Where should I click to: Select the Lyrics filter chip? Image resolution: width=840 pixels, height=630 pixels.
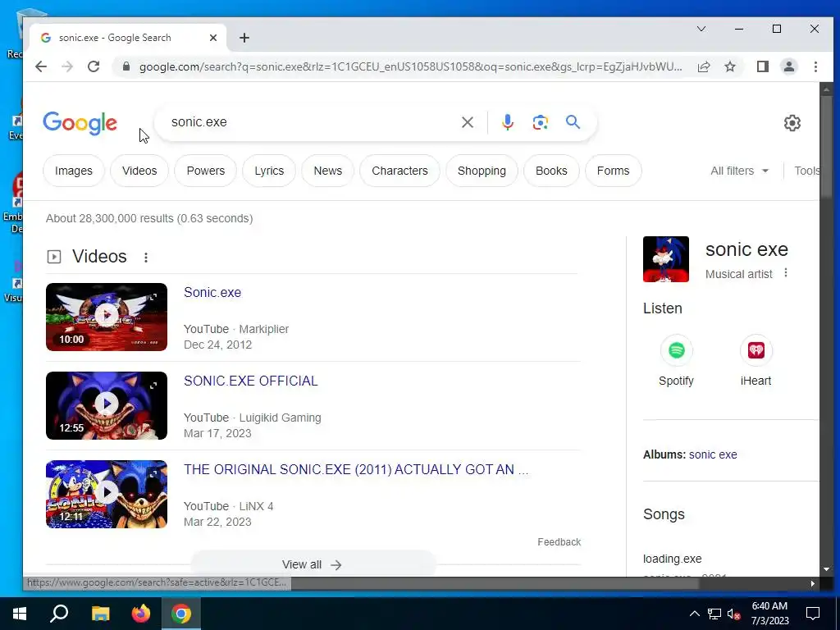[269, 171]
